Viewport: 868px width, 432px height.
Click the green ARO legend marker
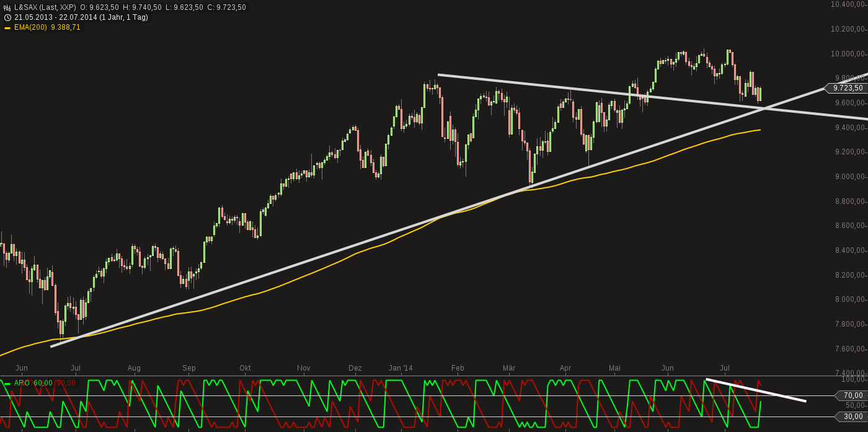(7, 383)
